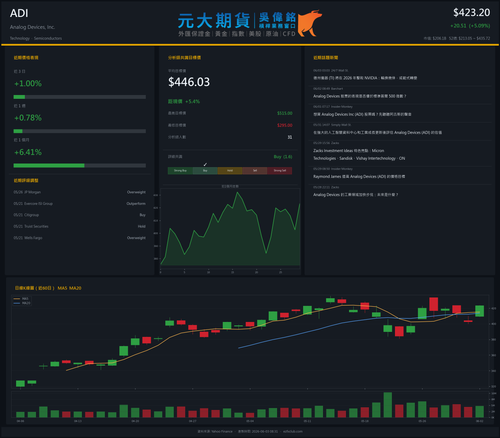The width and height of the screenshot is (500, 438).
Task: Click the $515.00 highest target price
Action: coord(285,113)
